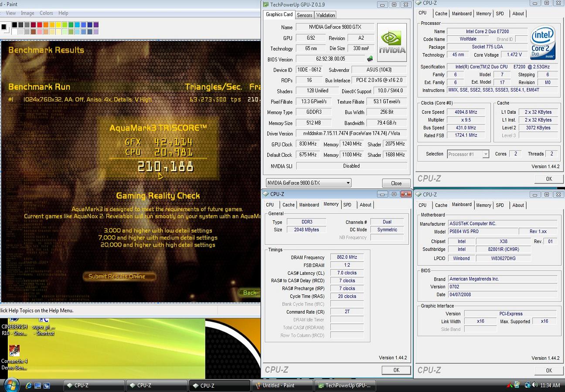This screenshot has width=565, height=392.
Task: Click Switch between windows quick launch icon
Action: pos(46,385)
